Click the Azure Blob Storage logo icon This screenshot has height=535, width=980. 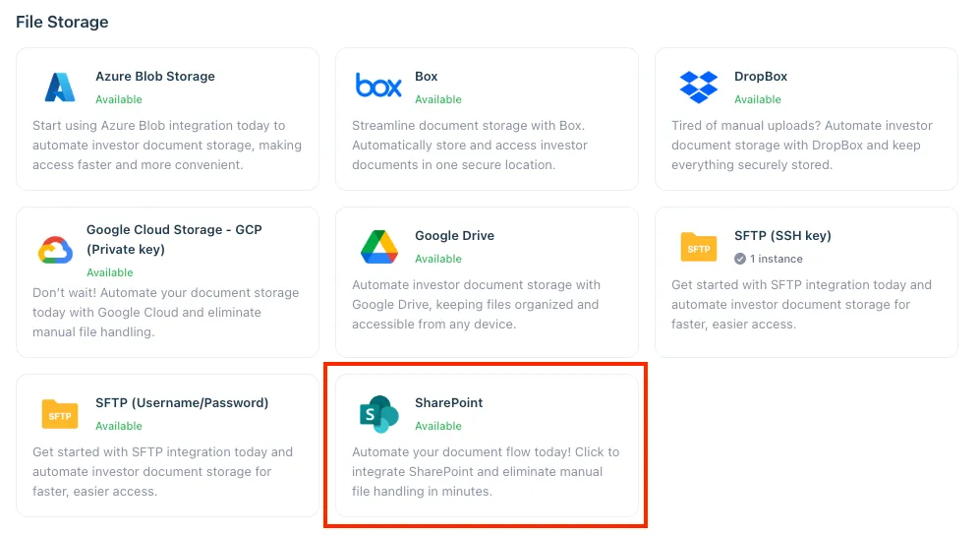coord(60,87)
